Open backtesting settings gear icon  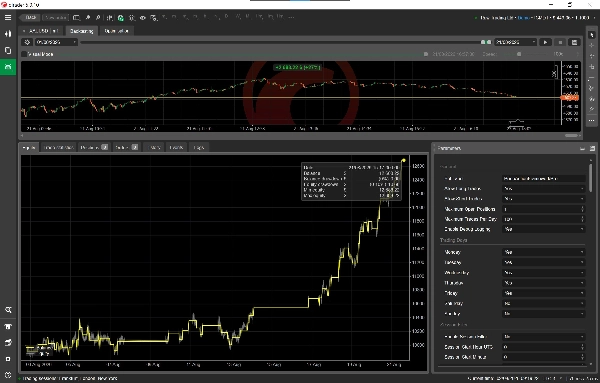point(27,42)
